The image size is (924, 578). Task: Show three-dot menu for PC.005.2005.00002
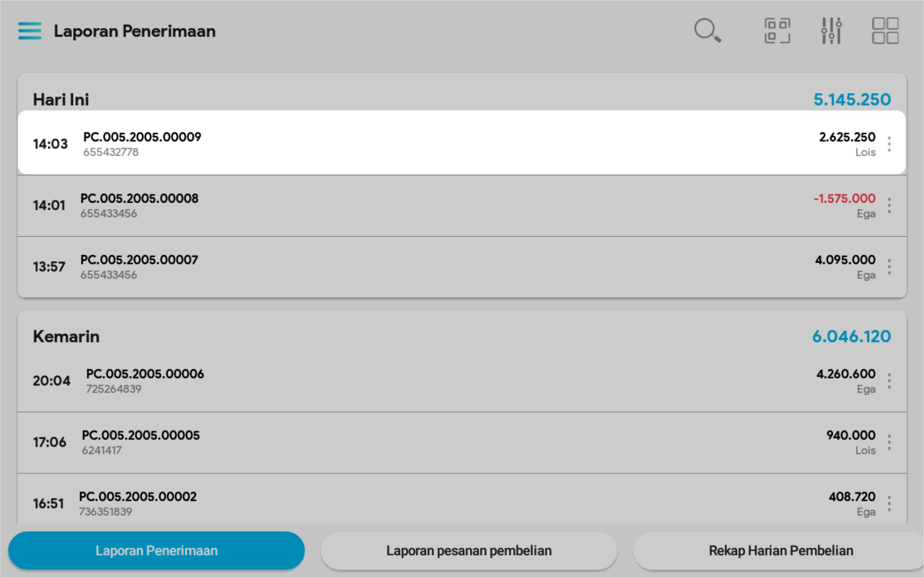pyautogui.click(x=889, y=503)
